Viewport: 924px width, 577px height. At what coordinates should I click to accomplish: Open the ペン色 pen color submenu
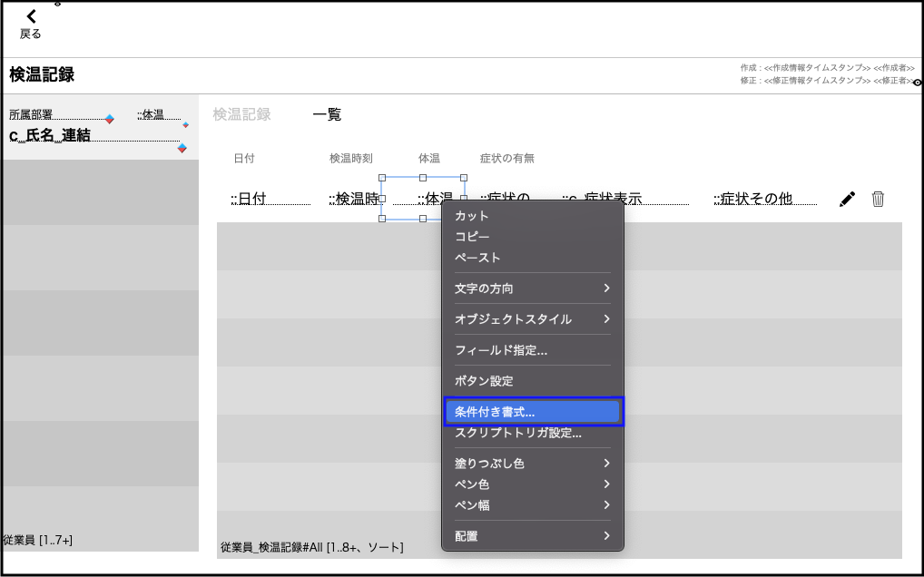[x=532, y=484]
